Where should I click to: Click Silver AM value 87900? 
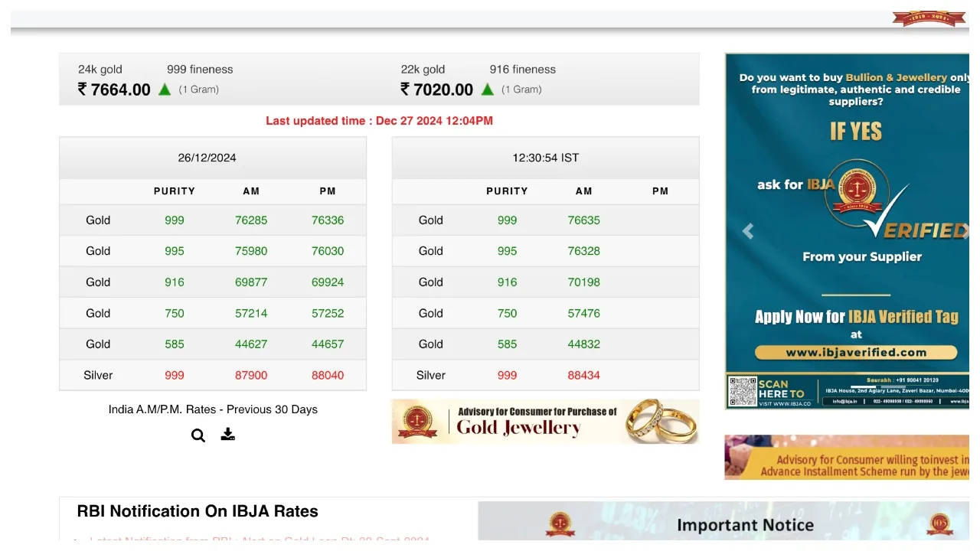pyautogui.click(x=251, y=375)
